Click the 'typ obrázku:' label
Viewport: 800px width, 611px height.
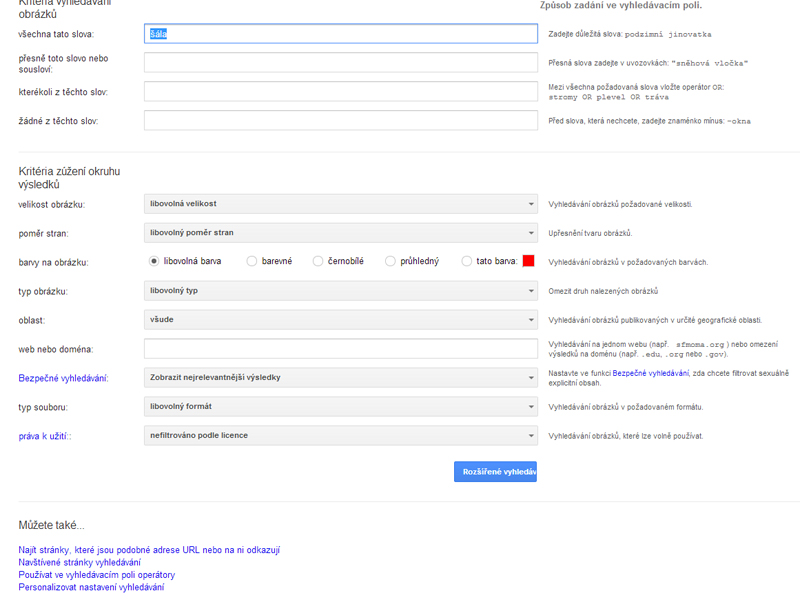click(43, 292)
